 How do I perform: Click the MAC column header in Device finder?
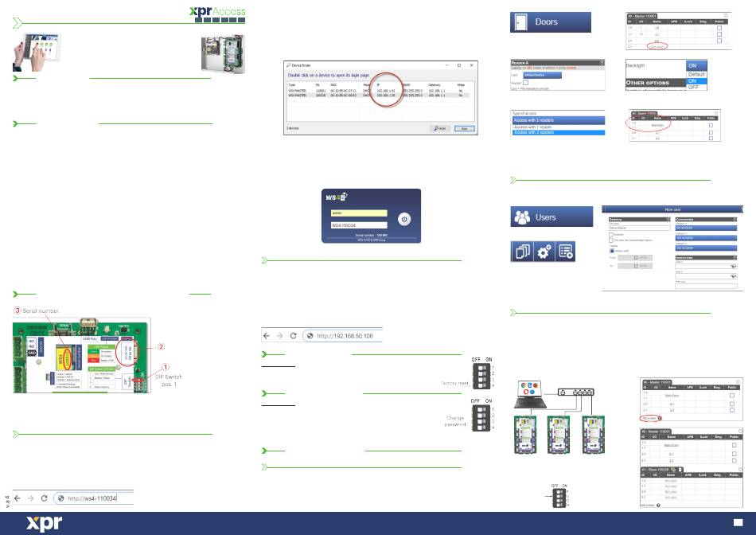[x=333, y=85]
